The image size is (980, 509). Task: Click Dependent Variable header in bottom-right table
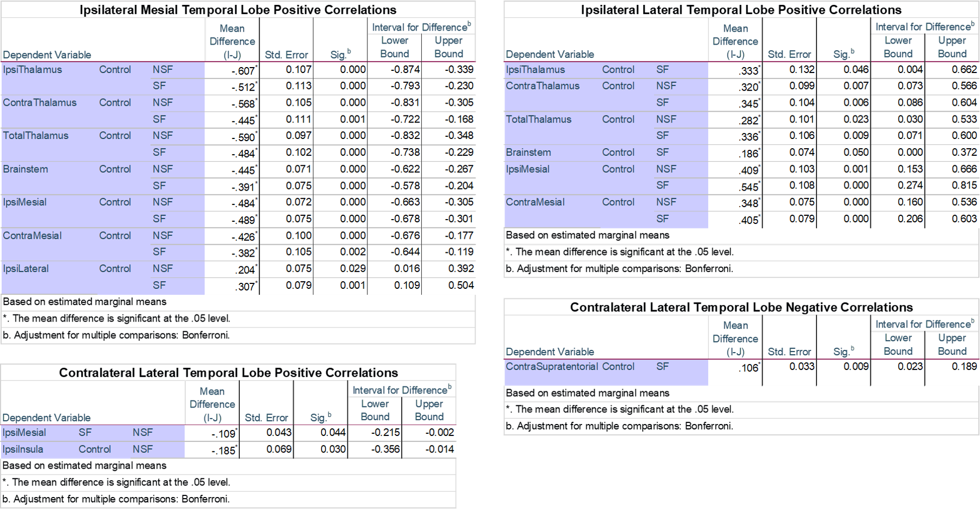point(549,352)
